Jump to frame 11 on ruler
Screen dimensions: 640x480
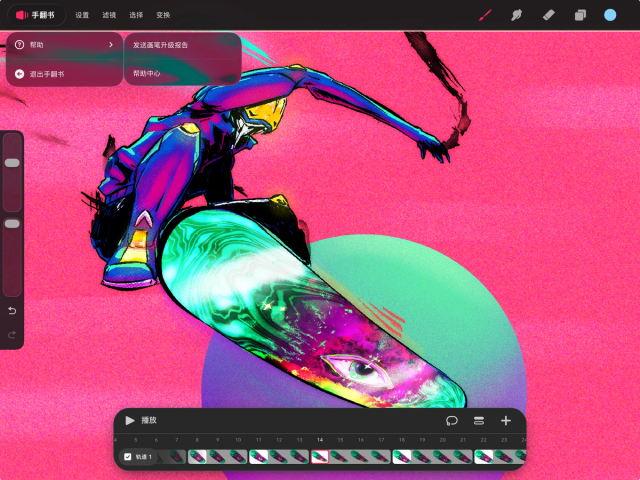pyautogui.click(x=258, y=440)
